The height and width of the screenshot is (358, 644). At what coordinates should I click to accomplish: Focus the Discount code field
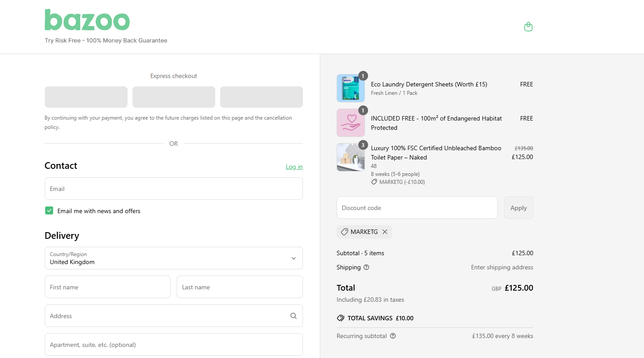(x=417, y=208)
